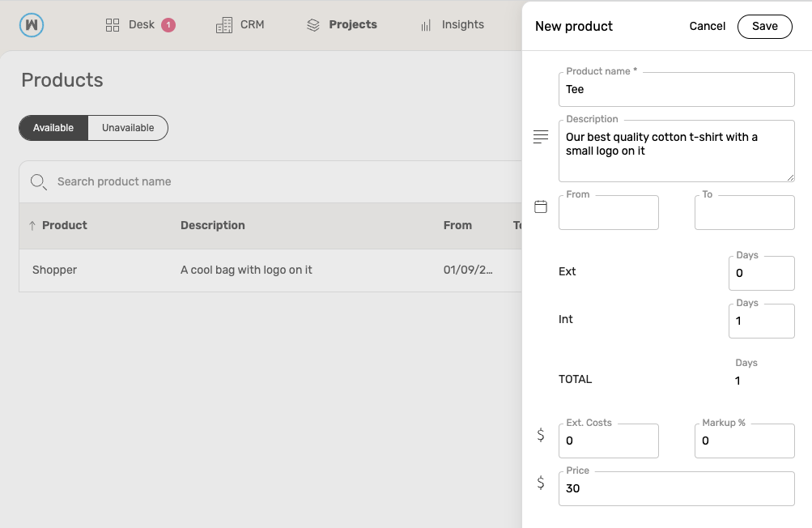Switch to Unavailable products
Image resolution: width=812 pixels, height=528 pixels.
pos(128,128)
